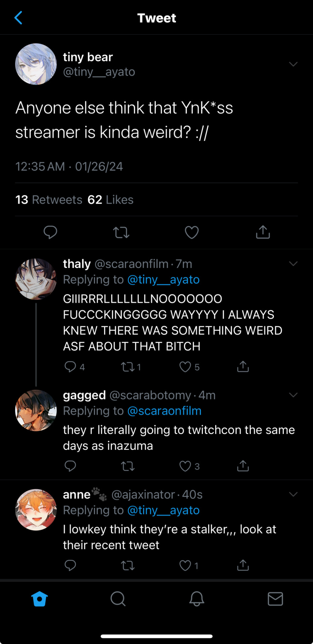The width and height of the screenshot is (313, 644).
Task: Like gagged's reply about twitchcon
Action: coord(185,466)
